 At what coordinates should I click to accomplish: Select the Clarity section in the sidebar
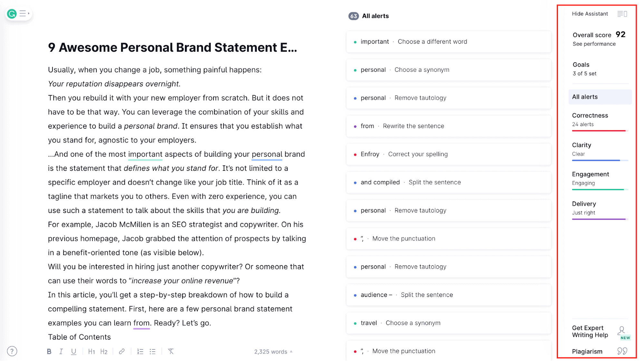click(x=582, y=145)
